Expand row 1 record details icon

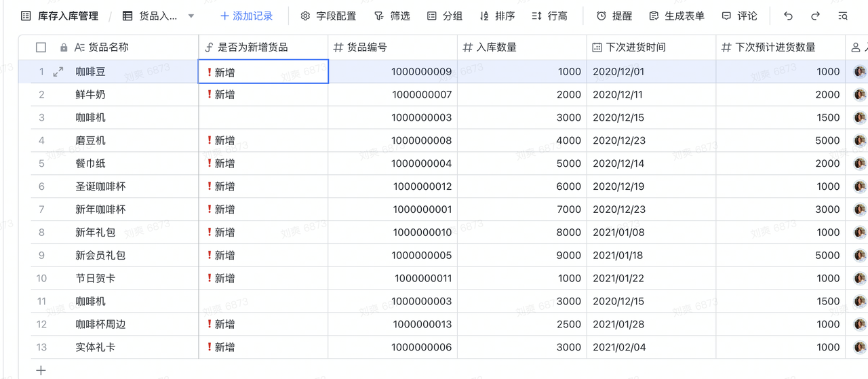point(58,71)
